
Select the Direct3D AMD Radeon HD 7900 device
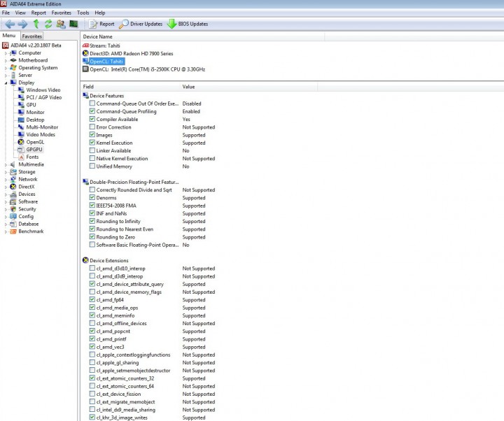click(x=131, y=54)
